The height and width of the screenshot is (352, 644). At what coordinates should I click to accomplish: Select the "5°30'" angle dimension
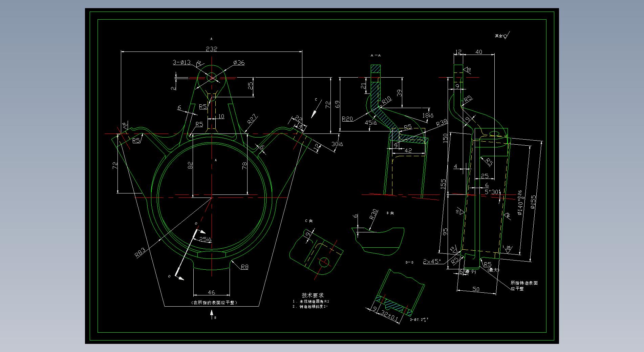coord(492,192)
